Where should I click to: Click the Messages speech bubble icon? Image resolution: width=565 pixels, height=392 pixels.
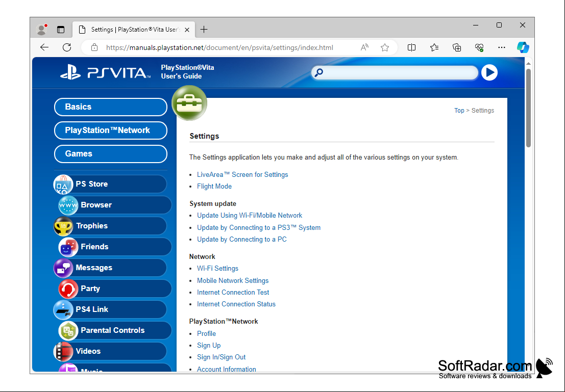point(63,268)
